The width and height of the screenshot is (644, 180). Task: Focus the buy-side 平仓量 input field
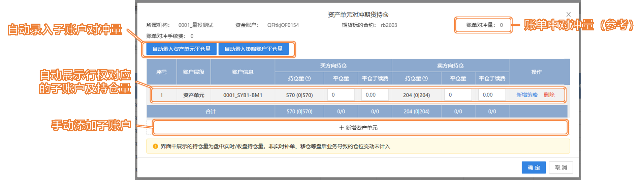pos(341,95)
